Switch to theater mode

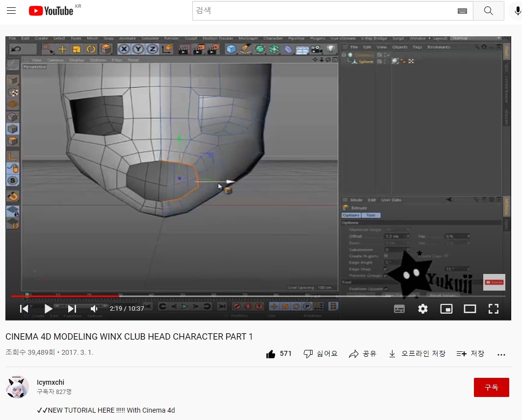[x=470, y=309]
